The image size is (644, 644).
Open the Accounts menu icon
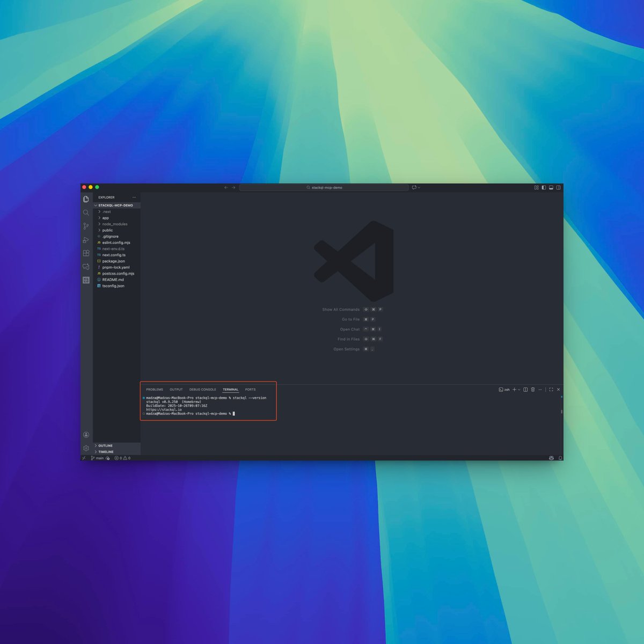(x=86, y=435)
